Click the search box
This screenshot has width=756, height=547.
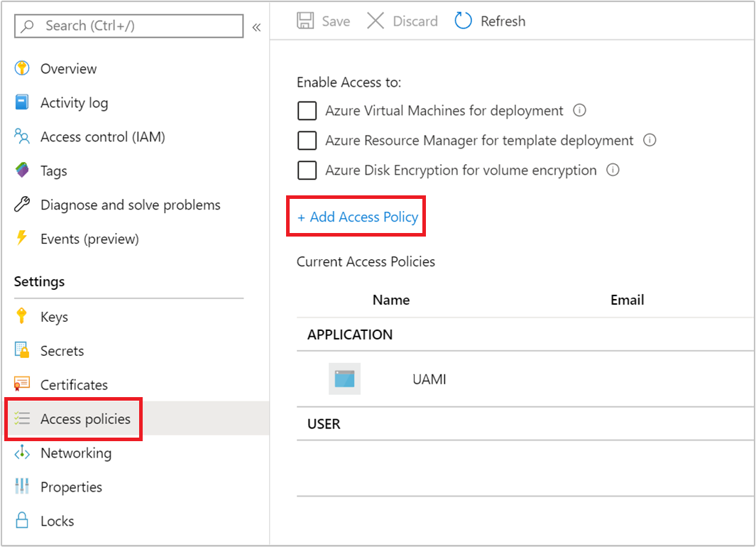click(128, 26)
